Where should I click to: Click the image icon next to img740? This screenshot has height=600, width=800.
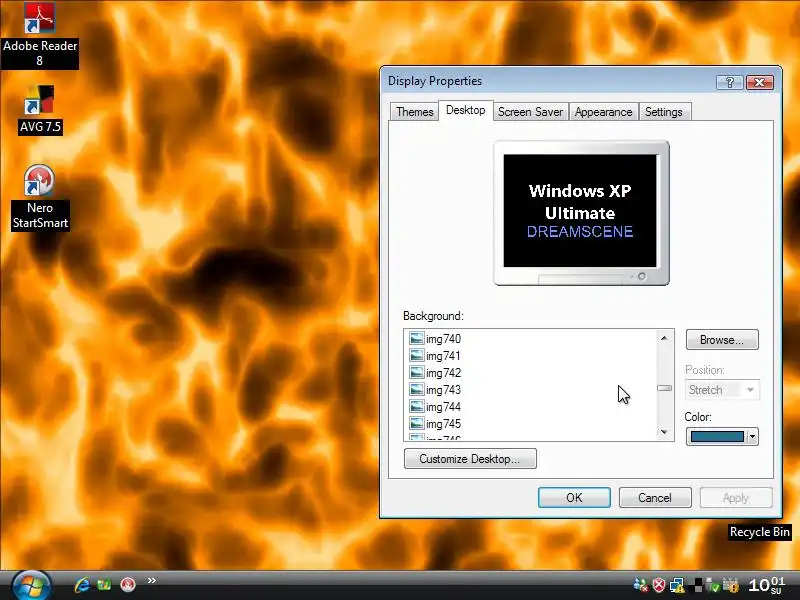[x=416, y=338]
